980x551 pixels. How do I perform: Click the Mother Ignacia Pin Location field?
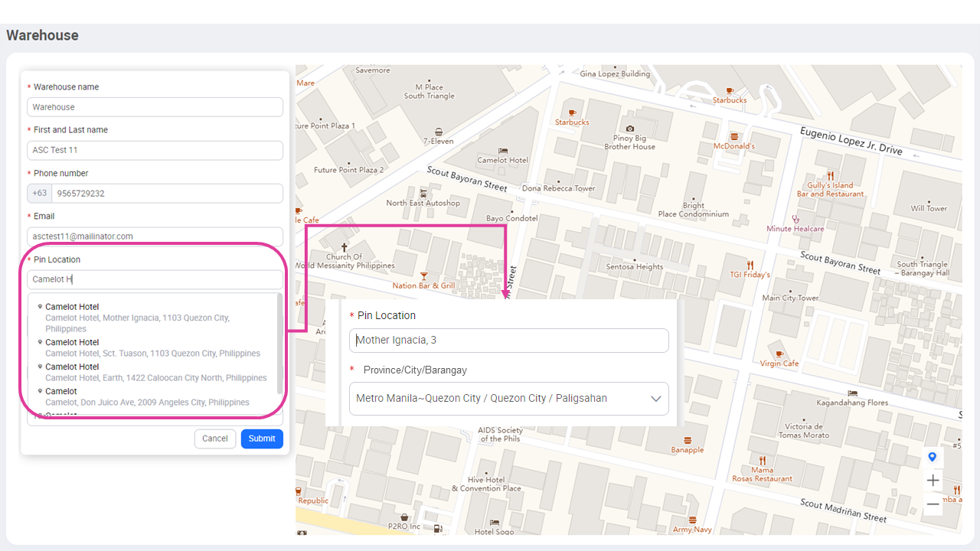[508, 340]
